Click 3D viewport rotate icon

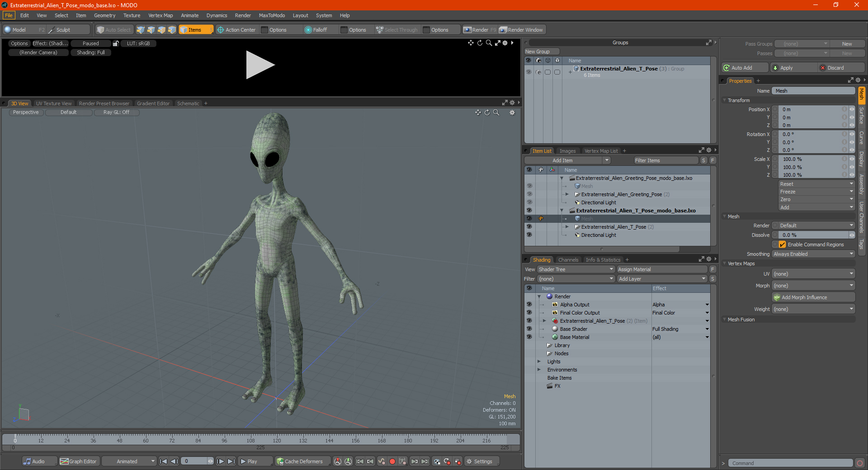click(x=487, y=113)
